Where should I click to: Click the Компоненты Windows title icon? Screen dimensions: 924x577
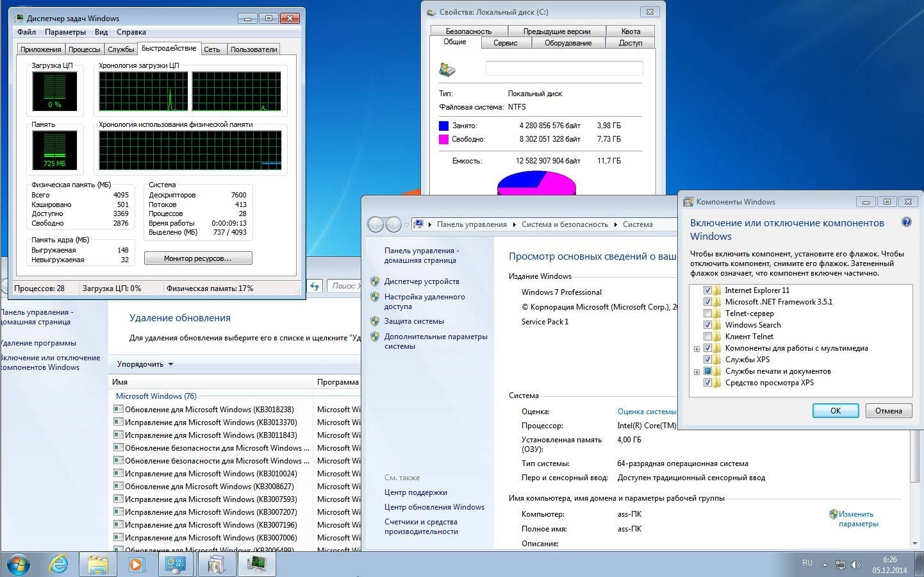688,201
